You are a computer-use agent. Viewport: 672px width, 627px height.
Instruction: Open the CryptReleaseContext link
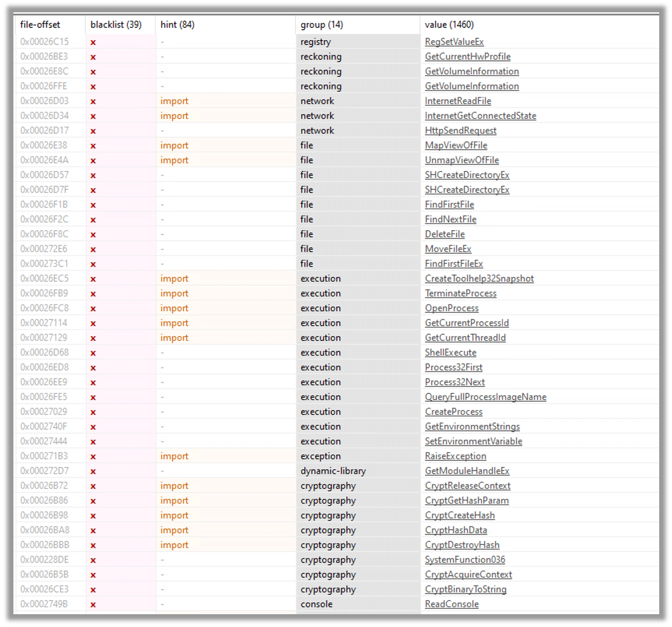pyautogui.click(x=467, y=486)
